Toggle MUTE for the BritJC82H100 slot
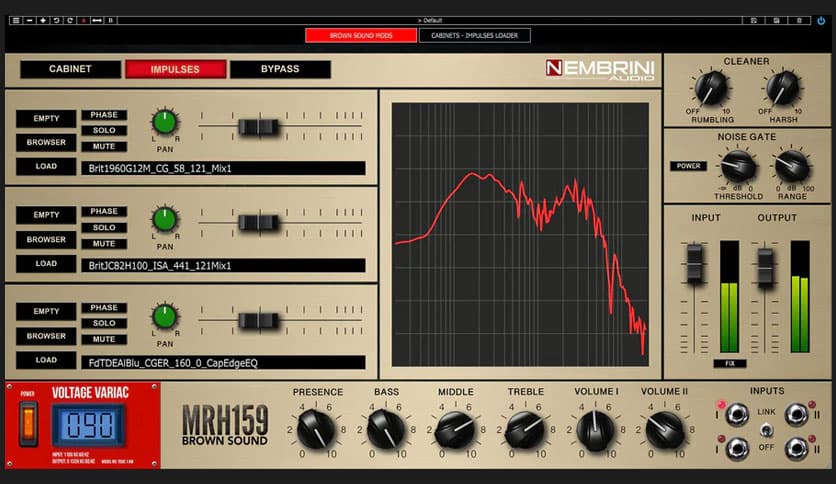Screen dimensions: 836x484 (x=104, y=244)
